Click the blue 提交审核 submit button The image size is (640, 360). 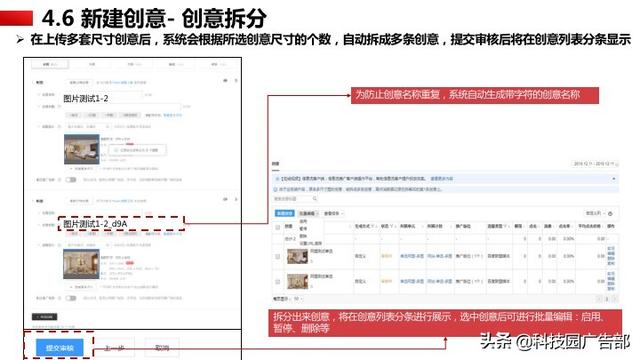tap(60, 348)
